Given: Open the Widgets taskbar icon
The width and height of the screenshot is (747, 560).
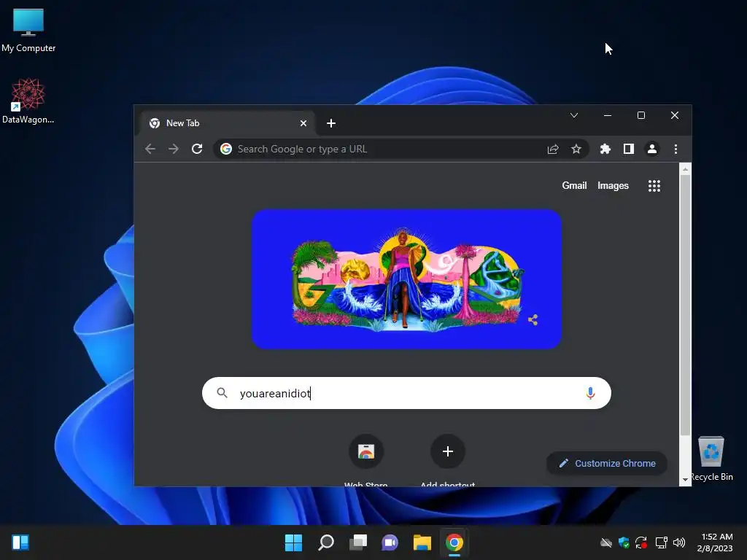Looking at the screenshot, I should [x=20, y=542].
